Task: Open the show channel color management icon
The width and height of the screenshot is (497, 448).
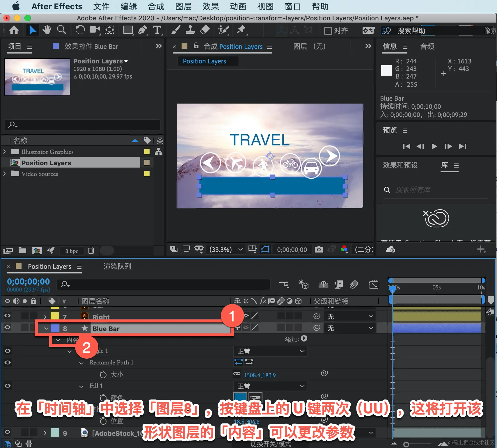Action: [x=344, y=249]
